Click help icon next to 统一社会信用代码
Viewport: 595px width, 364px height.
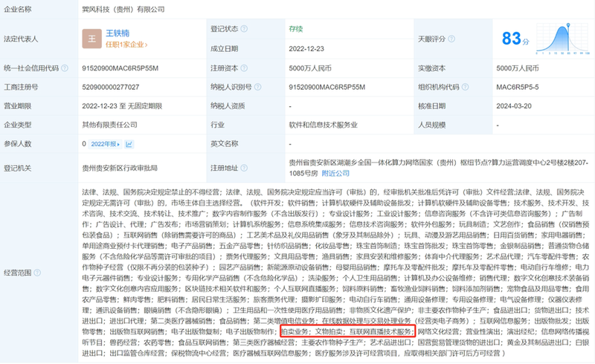[x=65, y=68]
